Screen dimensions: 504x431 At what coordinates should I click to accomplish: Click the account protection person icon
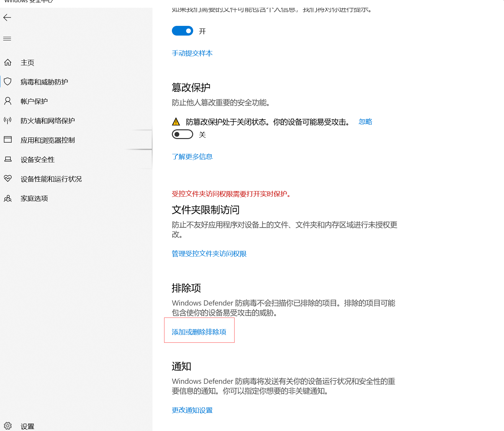click(x=8, y=101)
